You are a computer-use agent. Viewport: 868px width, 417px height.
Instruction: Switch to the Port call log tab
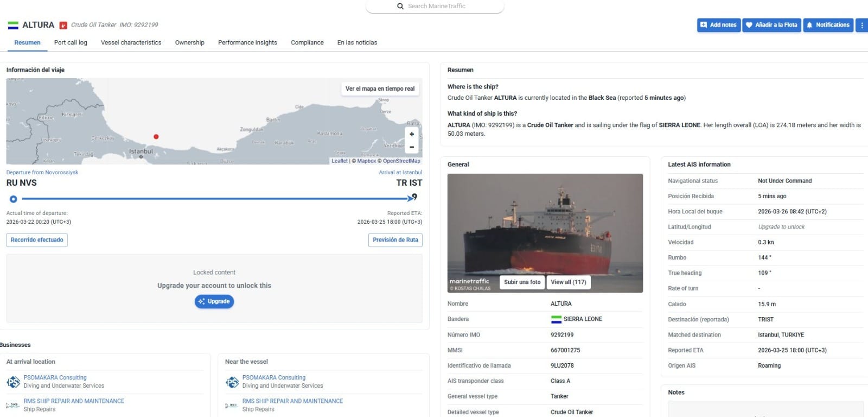pyautogui.click(x=71, y=42)
